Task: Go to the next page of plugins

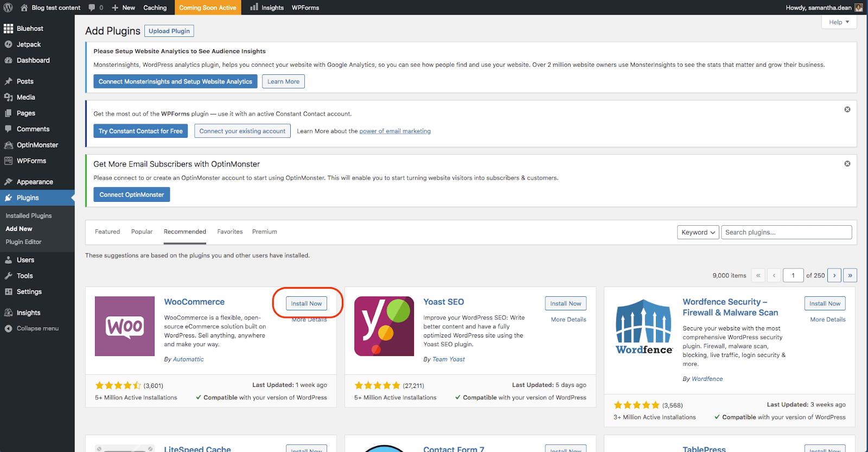Action: pos(834,275)
